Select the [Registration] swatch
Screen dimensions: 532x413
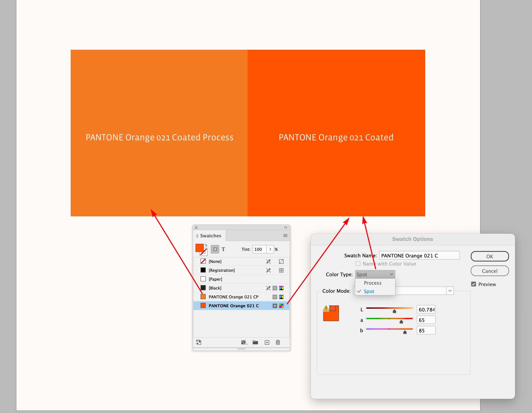(241, 270)
